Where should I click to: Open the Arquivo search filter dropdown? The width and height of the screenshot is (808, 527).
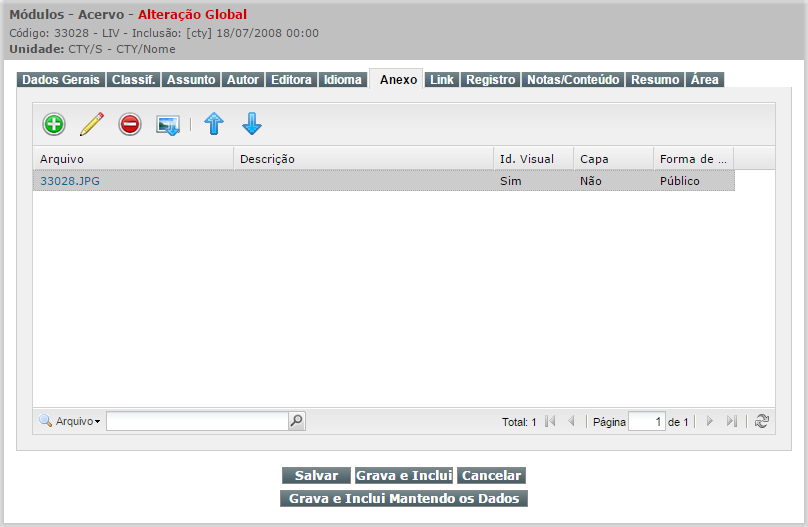click(70, 422)
